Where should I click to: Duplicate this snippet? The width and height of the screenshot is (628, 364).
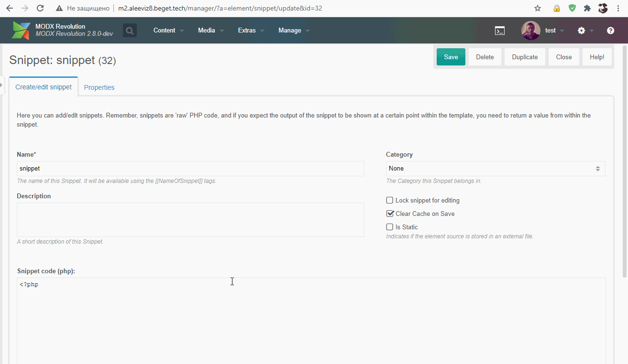525,57
